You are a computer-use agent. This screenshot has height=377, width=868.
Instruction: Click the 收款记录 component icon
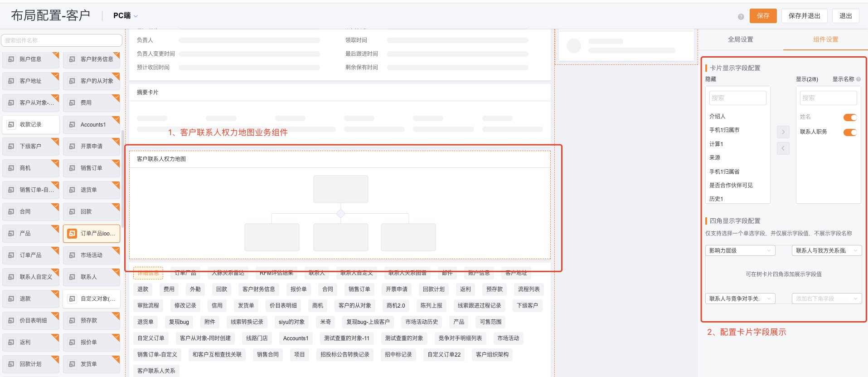tap(11, 125)
